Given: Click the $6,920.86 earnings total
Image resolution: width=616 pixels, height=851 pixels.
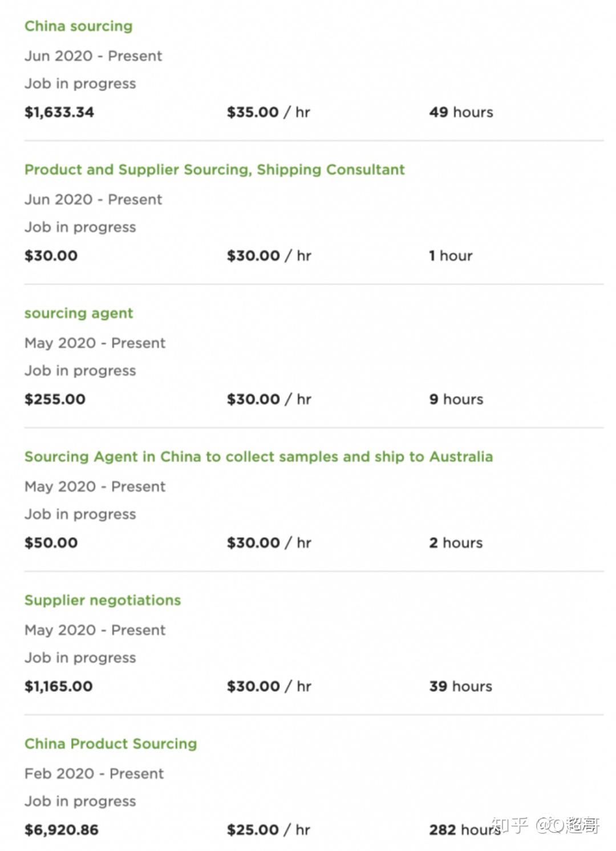Looking at the screenshot, I should pos(62,830).
